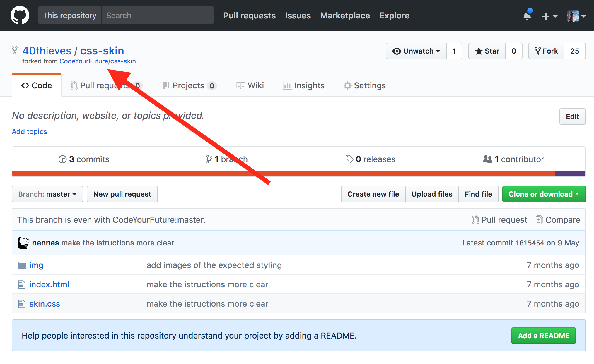The height and width of the screenshot is (364, 594).
Task: Click the Settings gear icon
Action: point(347,85)
